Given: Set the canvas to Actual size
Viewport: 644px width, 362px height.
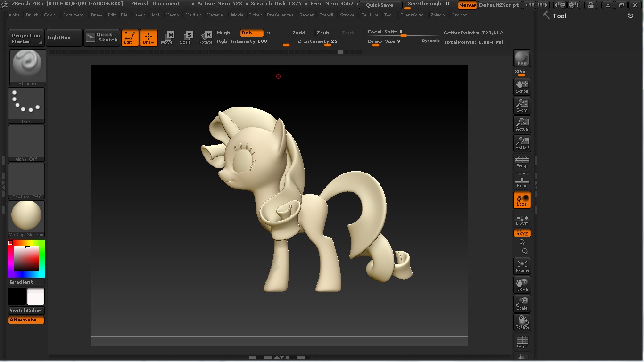Looking at the screenshot, I should [x=522, y=124].
